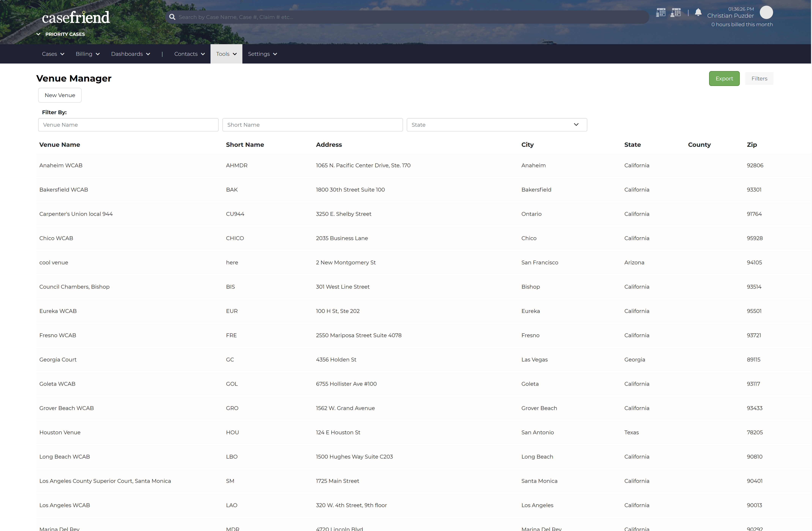Click the Christian Puzder user name
The image size is (812, 531).
(x=730, y=16)
